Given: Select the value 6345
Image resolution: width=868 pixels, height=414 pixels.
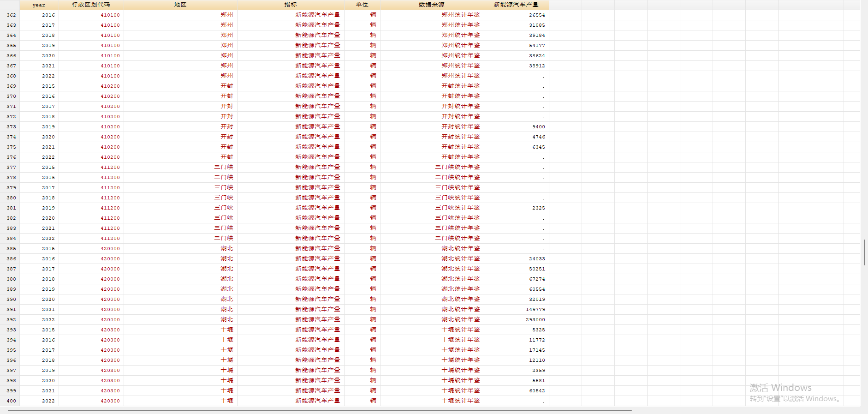Looking at the screenshot, I should click(539, 147).
